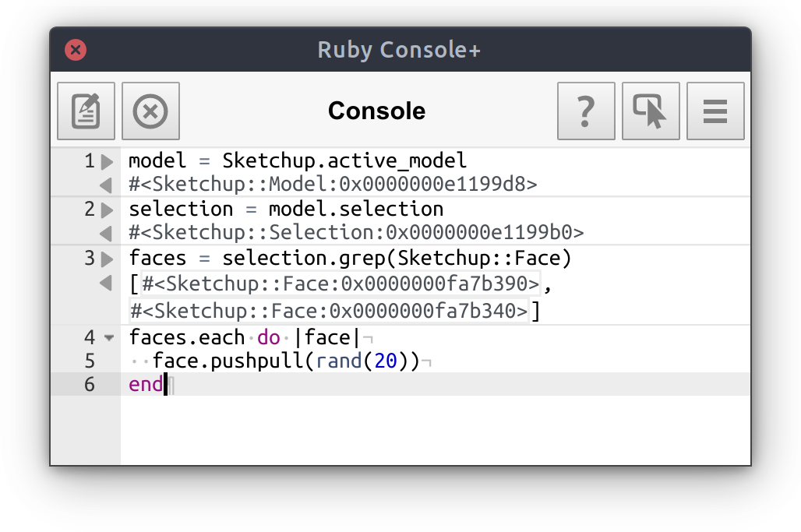Close the Ruby Console+ window
The image size is (801, 532).
pos(76,51)
